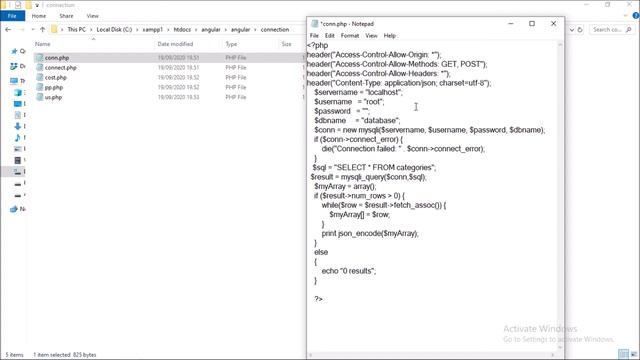Image resolution: width=640 pixels, height=360 pixels.
Task: Open Videos film icon in sidebar
Action: 18,160
